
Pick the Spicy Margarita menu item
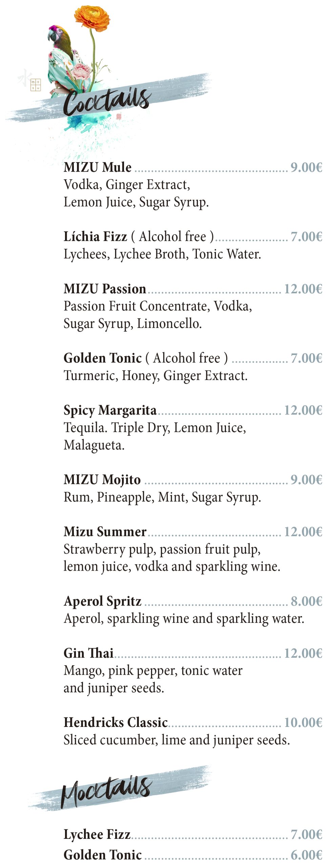click(x=110, y=410)
